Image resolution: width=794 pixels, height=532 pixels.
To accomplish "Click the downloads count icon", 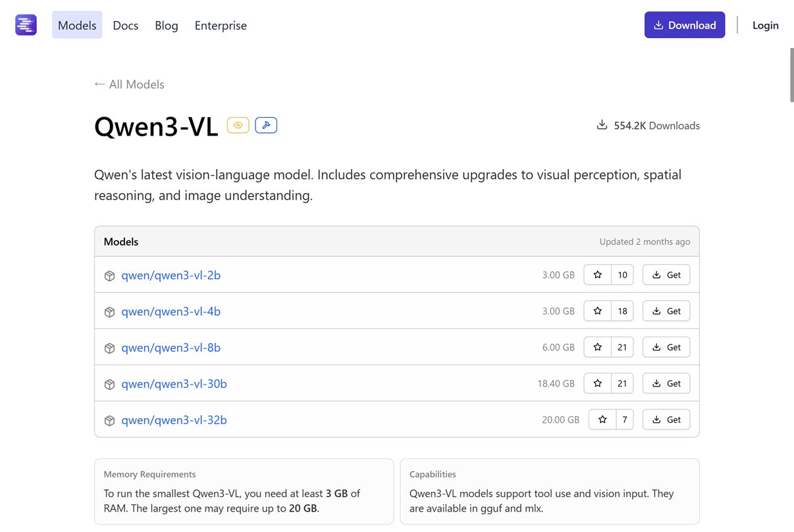I will pos(602,125).
